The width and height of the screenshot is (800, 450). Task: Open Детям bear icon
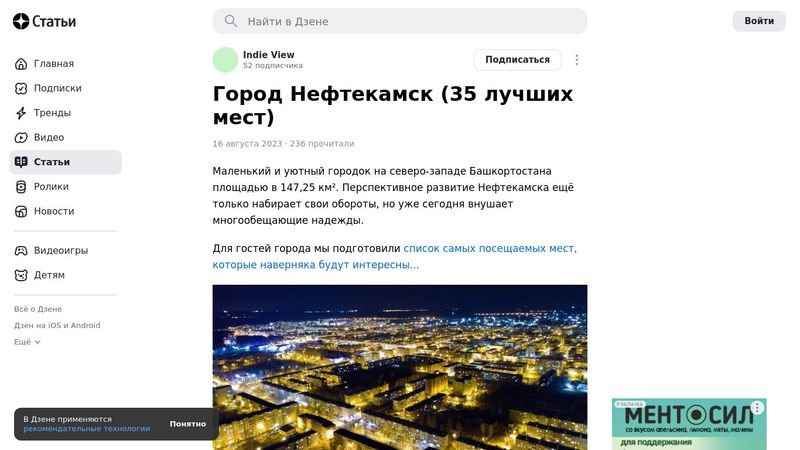pyautogui.click(x=21, y=275)
